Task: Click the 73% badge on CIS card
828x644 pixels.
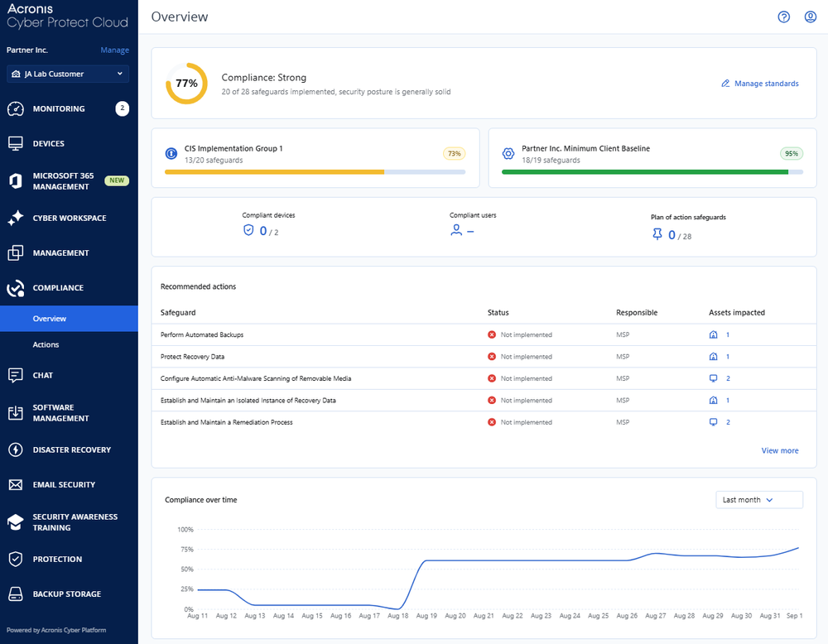Action: pos(454,154)
